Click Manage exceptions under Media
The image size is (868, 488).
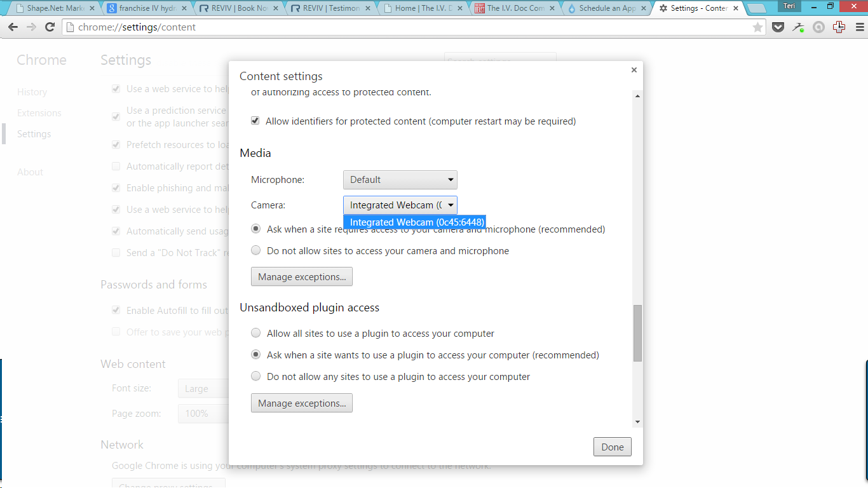(x=301, y=276)
